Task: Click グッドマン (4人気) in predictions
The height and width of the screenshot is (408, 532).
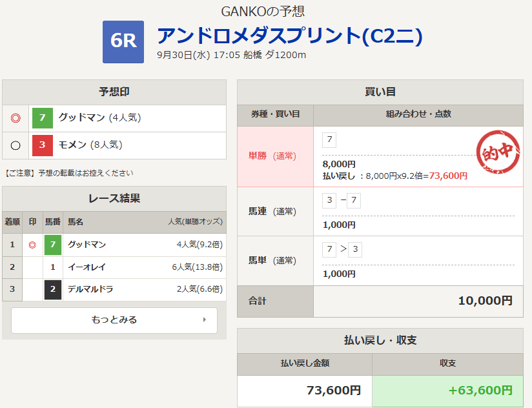Action: [99, 117]
